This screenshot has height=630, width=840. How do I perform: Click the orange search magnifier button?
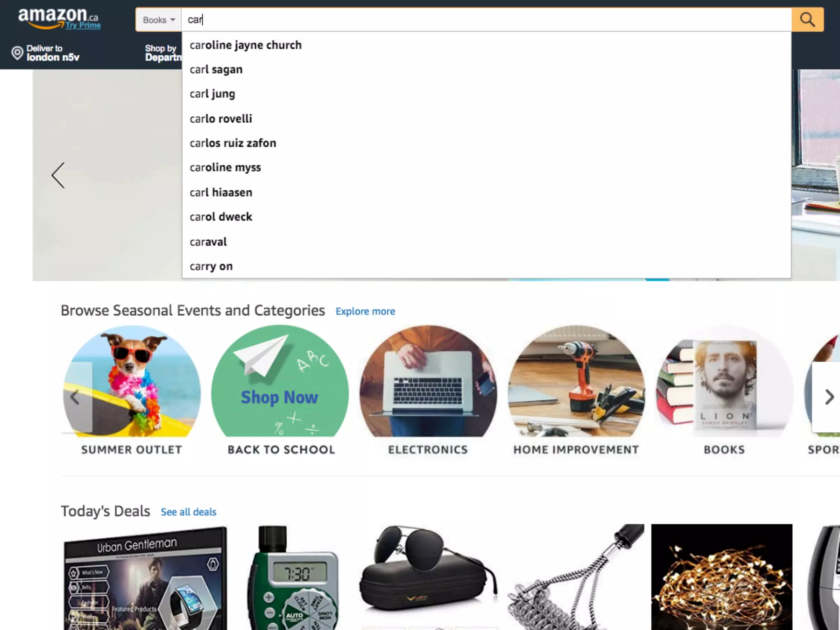click(807, 20)
